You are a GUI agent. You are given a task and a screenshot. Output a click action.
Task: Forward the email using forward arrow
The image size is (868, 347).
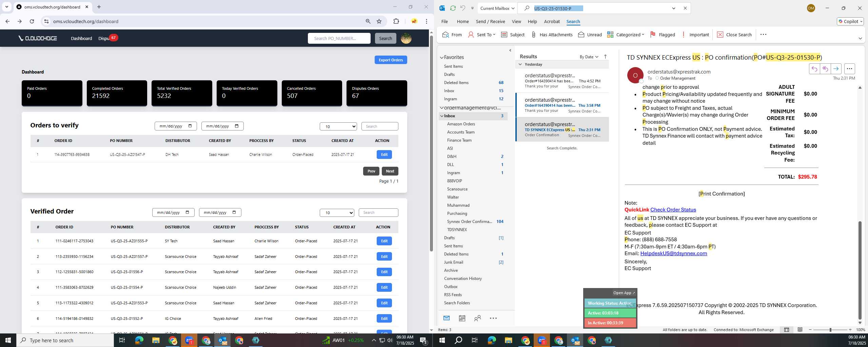tap(836, 69)
